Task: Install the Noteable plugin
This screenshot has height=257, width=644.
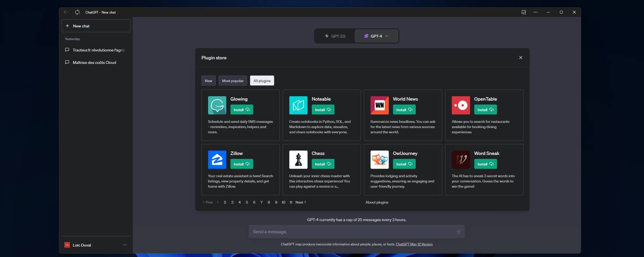Action: (x=323, y=110)
